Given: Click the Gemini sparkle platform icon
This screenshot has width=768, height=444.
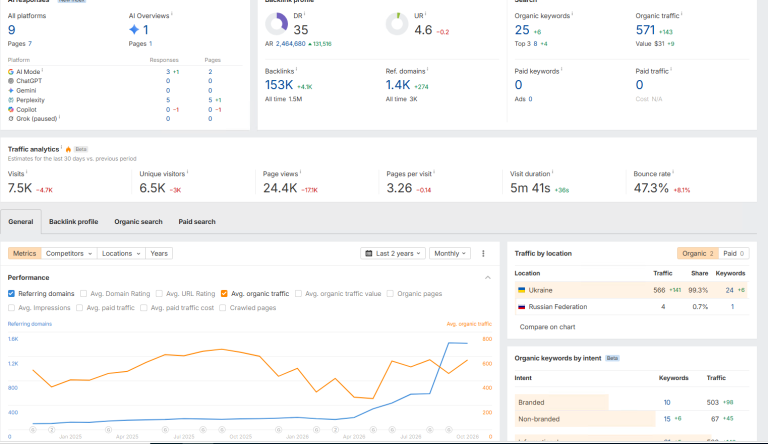Looking at the screenshot, I should (11, 90).
